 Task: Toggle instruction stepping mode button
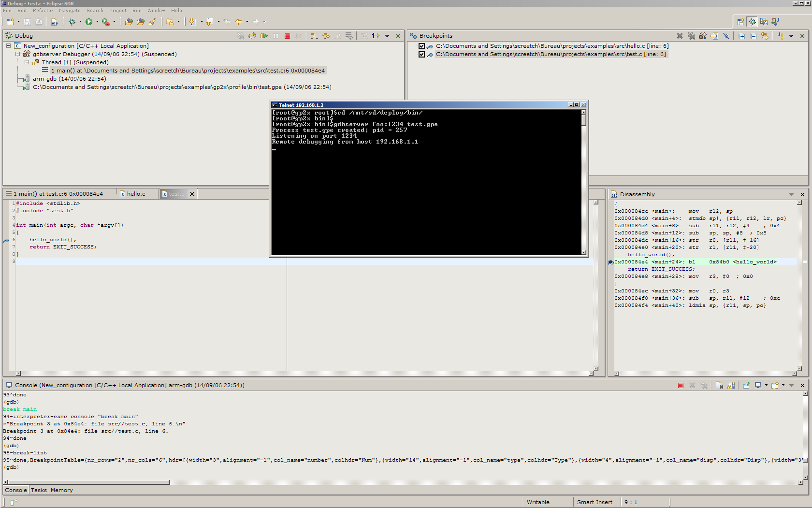click(x=376, y=36)
